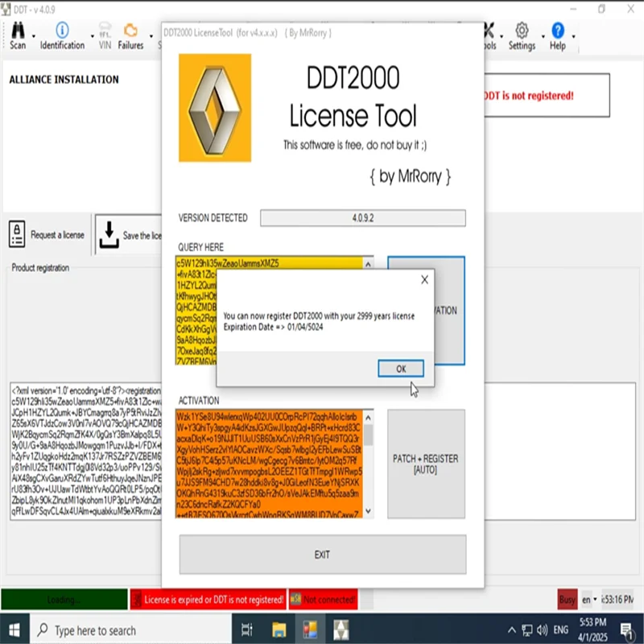Open the Identification info icon
The width and height of the screenshot is (644, 644).
[x=62, y=30]
